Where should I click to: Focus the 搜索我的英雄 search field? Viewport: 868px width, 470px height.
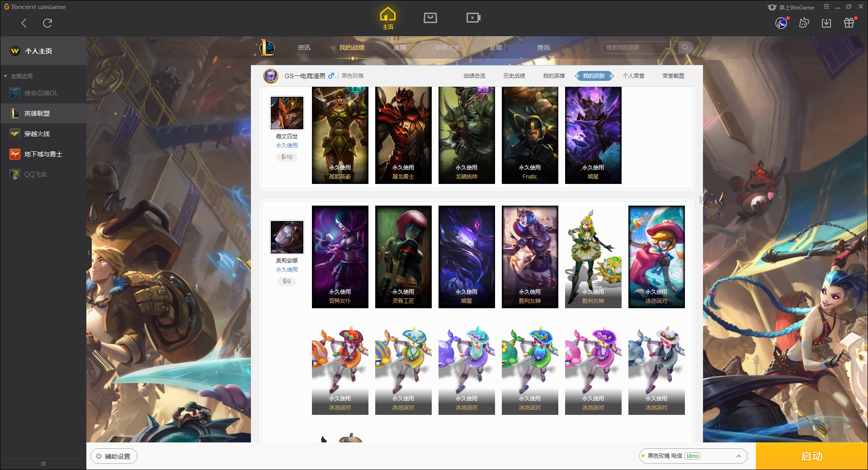[x=640, y=47]
